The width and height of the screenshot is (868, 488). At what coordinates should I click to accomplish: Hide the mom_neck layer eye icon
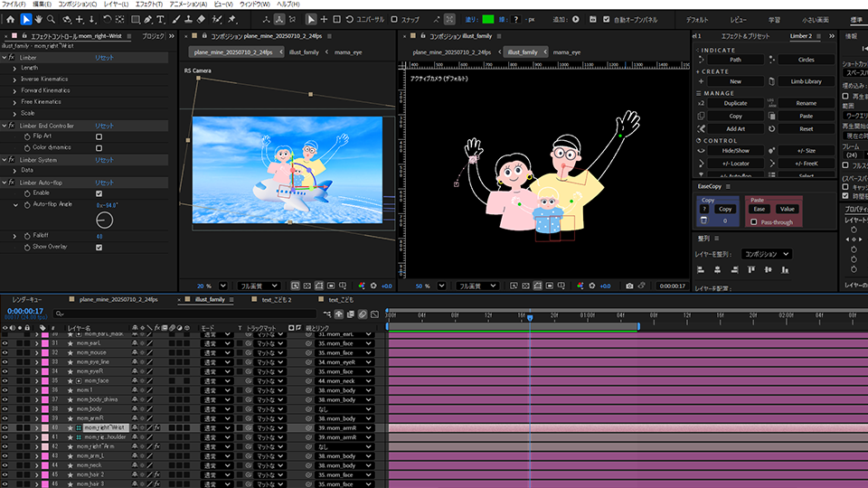pos(5,465)
